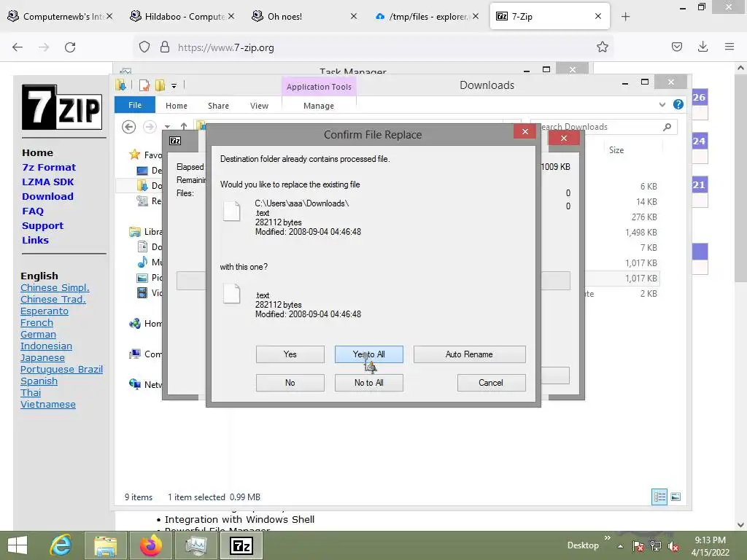
Task: Open the FAQ link
Action: point(32,211)
